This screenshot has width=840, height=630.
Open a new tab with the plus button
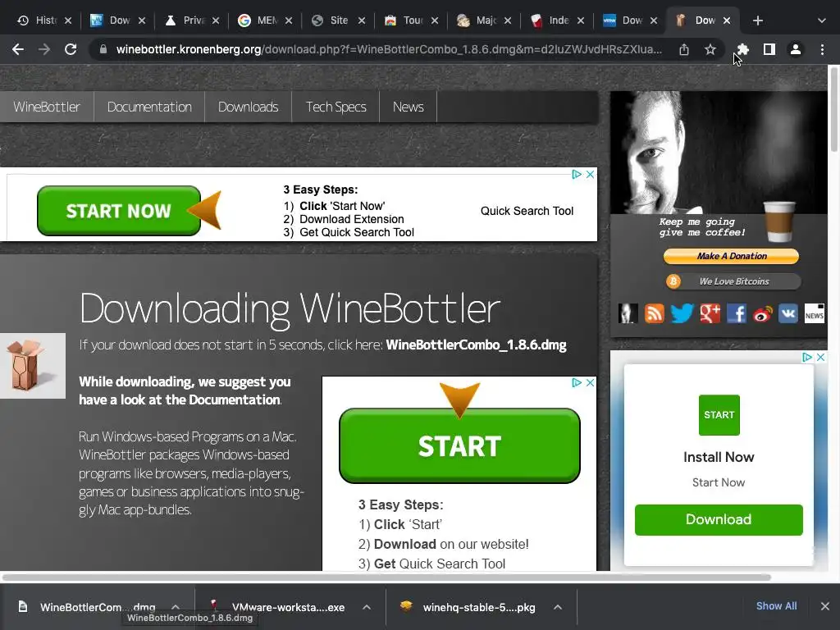point(757,21)
